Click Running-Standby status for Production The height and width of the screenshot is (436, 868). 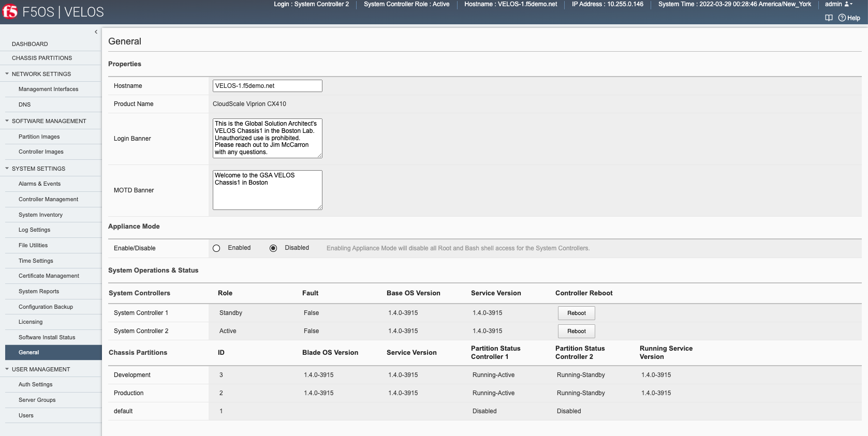point(581,393)
